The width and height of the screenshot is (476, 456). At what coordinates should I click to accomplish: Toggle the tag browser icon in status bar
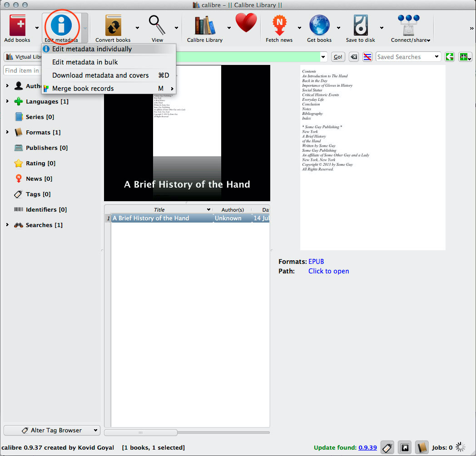(387, 447)
